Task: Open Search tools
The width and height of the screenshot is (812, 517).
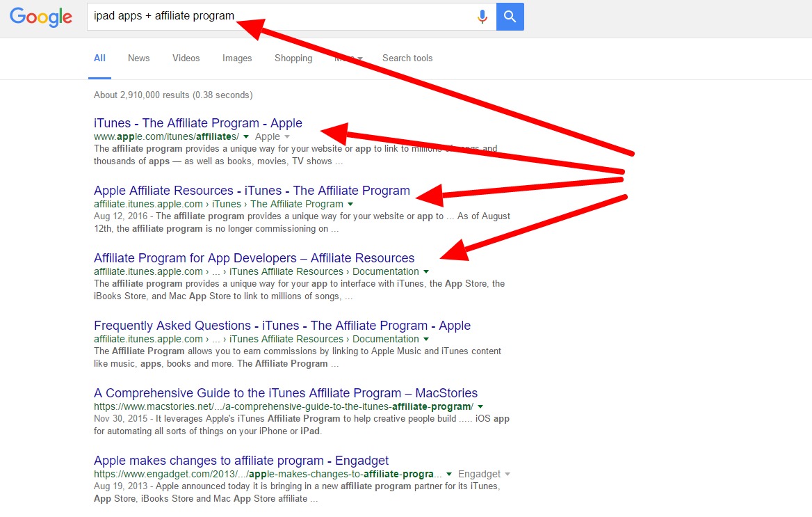Action: click(407, 58)
